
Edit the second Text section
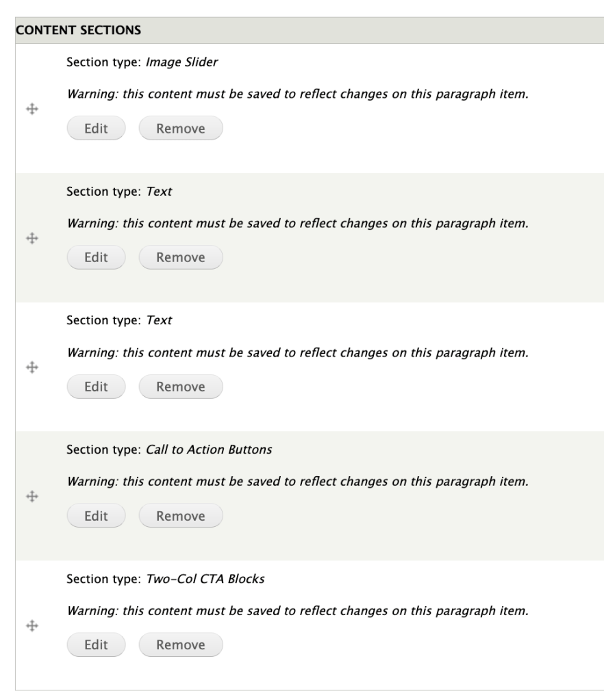96,387
